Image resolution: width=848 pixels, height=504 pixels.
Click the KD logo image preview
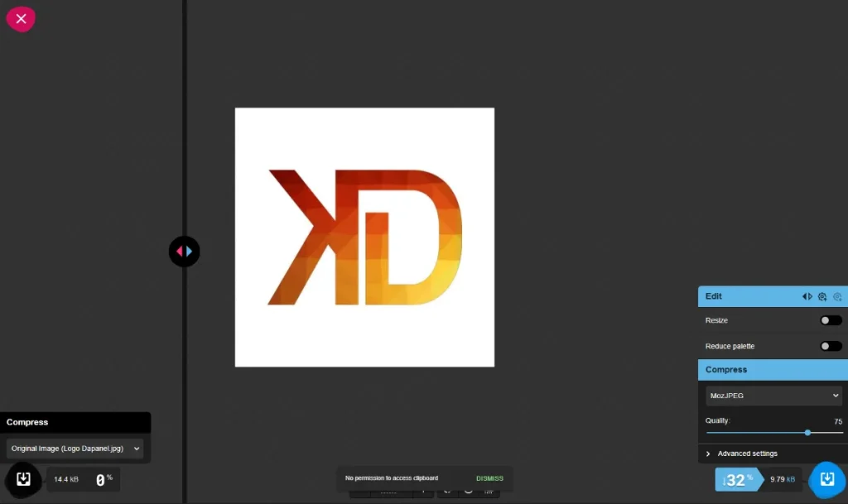coord(364,238)
